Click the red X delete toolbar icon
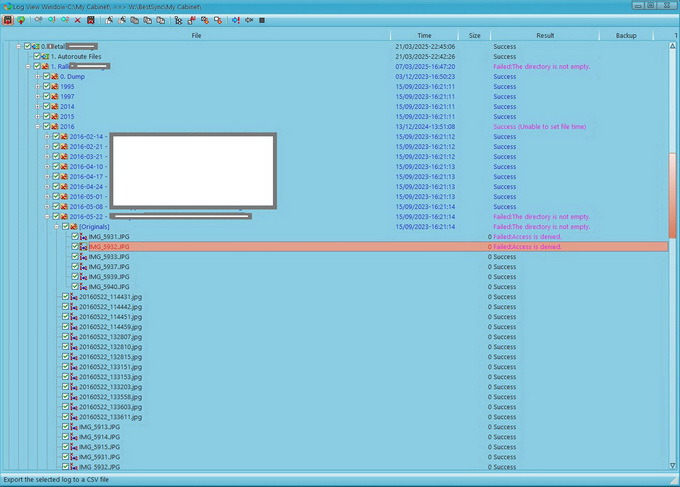680x487 pixels. 78,20
